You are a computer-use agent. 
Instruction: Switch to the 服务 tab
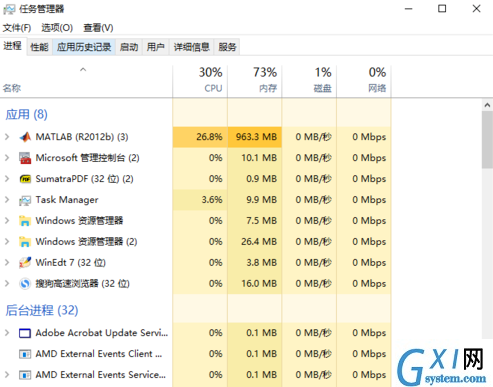tap(227, 47)
